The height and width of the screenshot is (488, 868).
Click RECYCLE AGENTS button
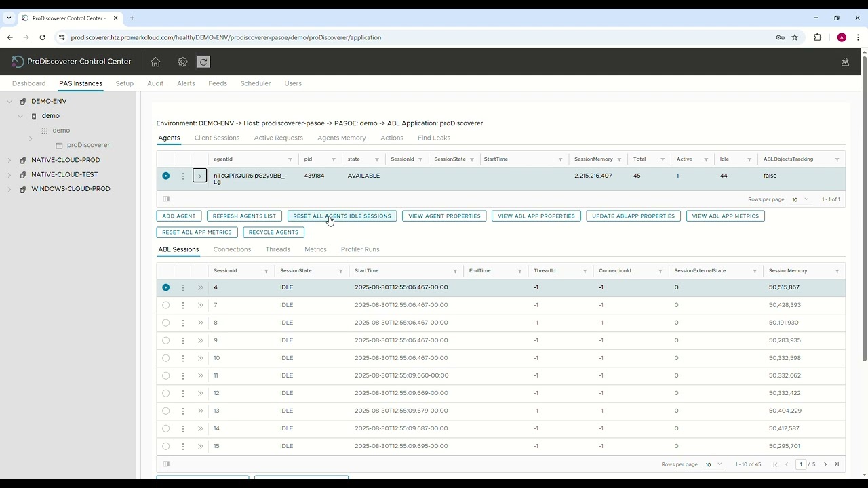273,232
